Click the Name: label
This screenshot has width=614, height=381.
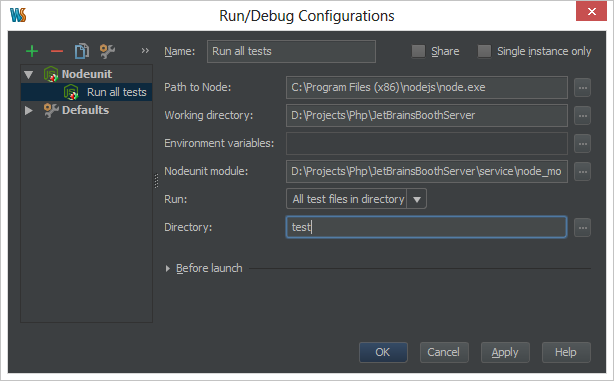[x=179, y=51]
